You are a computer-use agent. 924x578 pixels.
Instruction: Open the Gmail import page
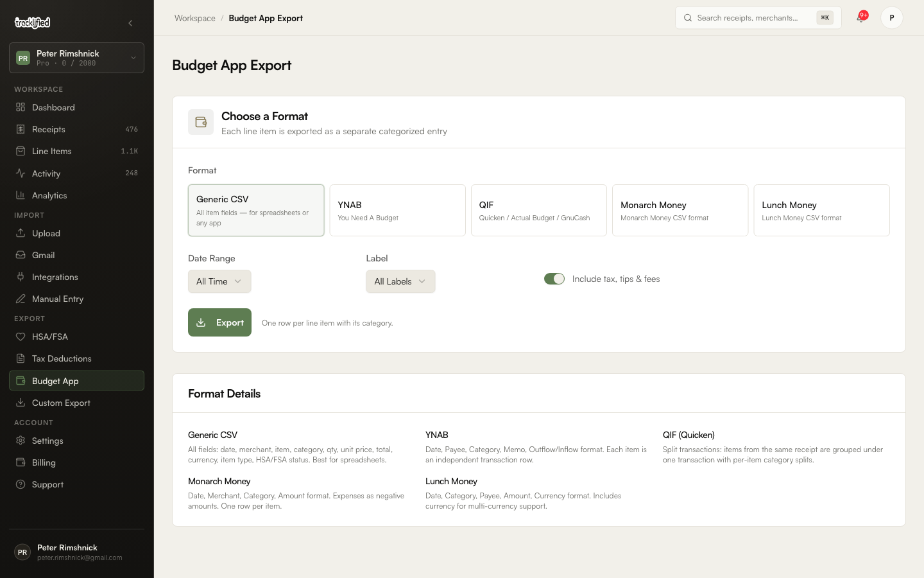coord(76,255)
